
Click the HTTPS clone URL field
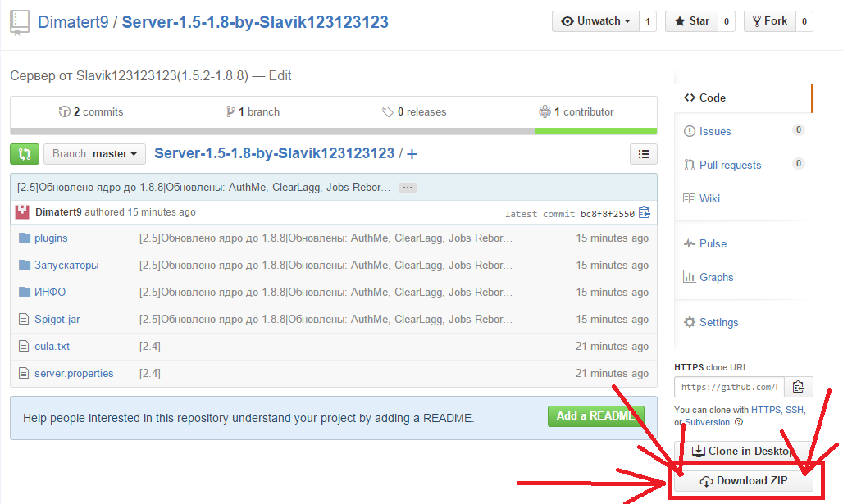tap(730, 387)
